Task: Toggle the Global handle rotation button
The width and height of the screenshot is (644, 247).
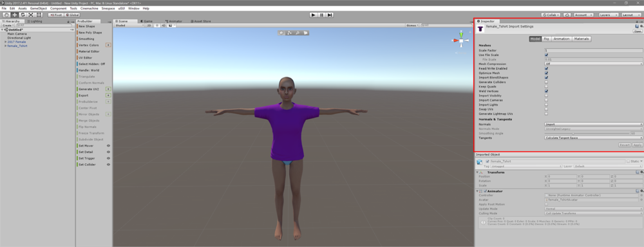Action: 72,15
